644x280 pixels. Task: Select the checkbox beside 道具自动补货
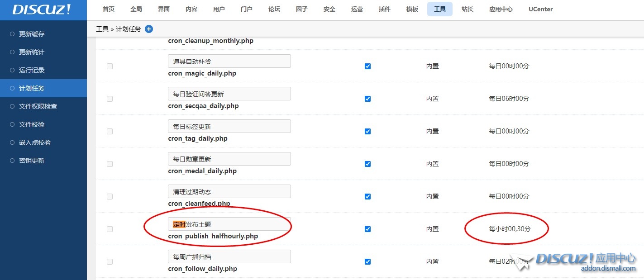click(x=110, y=66)
